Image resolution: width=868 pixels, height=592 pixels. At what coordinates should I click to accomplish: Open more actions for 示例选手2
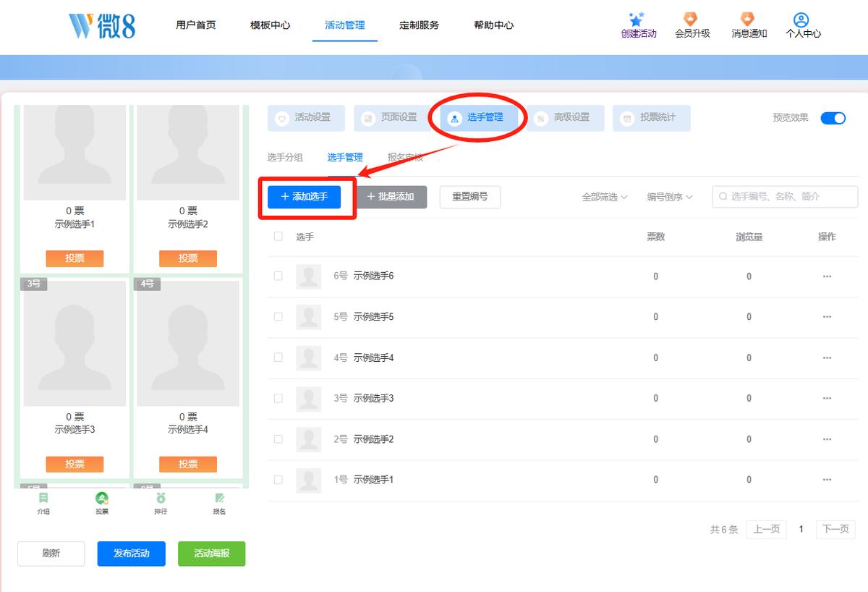[827, 439]
